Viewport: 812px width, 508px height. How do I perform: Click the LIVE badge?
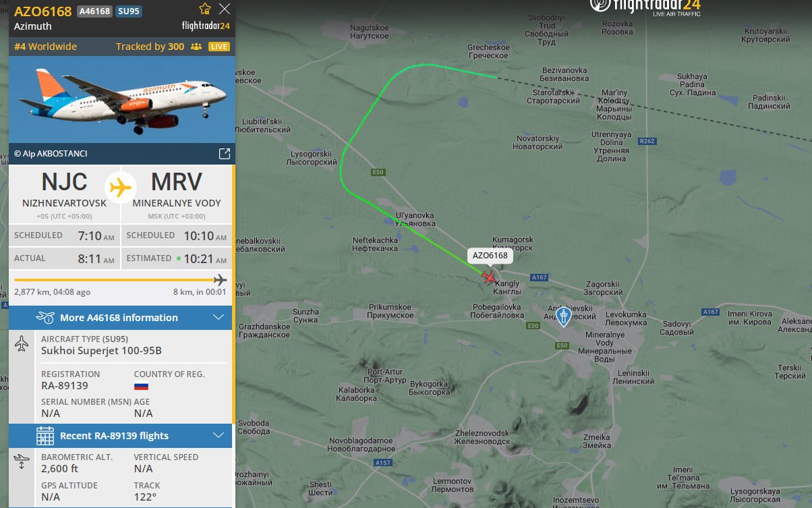[219, 47]
